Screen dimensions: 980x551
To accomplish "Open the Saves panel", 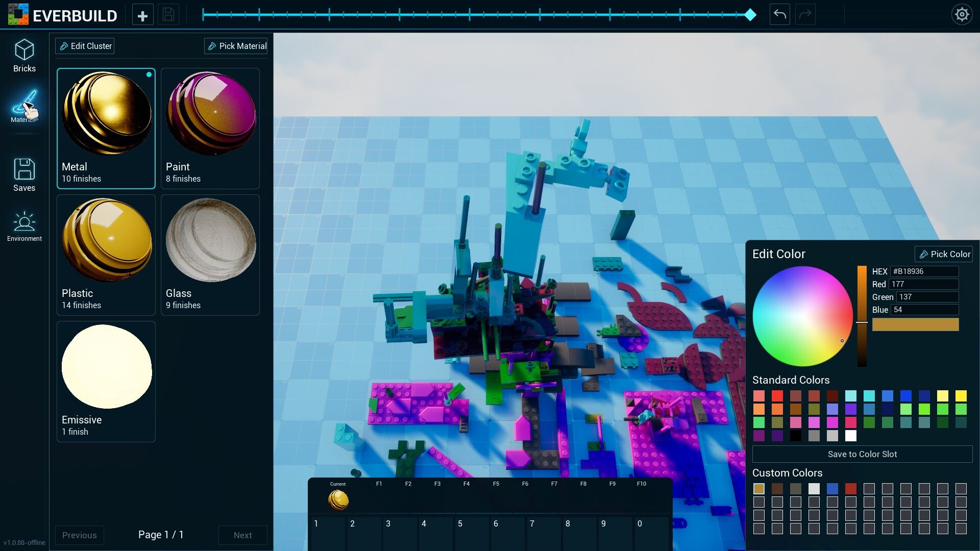I will [x=24, y=175].
